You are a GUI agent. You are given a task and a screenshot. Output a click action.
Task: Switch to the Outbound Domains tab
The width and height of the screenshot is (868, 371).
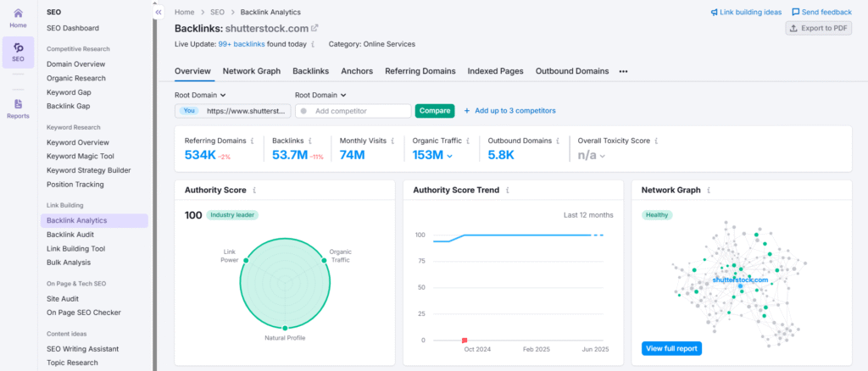(572, 71)
